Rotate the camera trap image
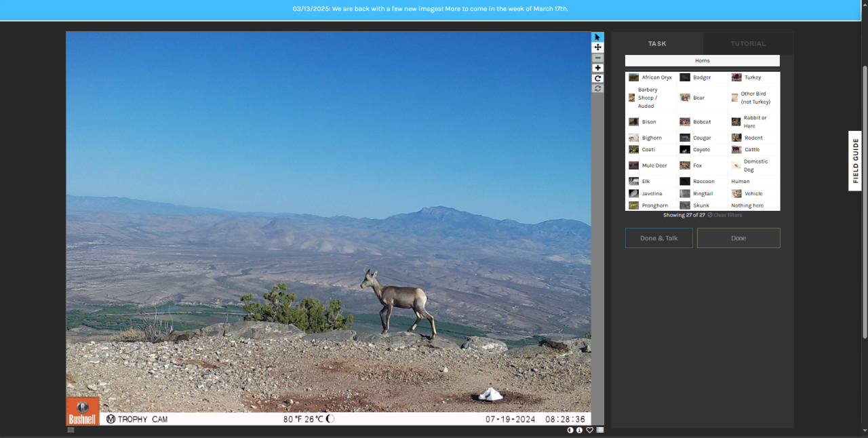Image resolution: width=868 pixels, height=438 pixels. pos(597,78)
